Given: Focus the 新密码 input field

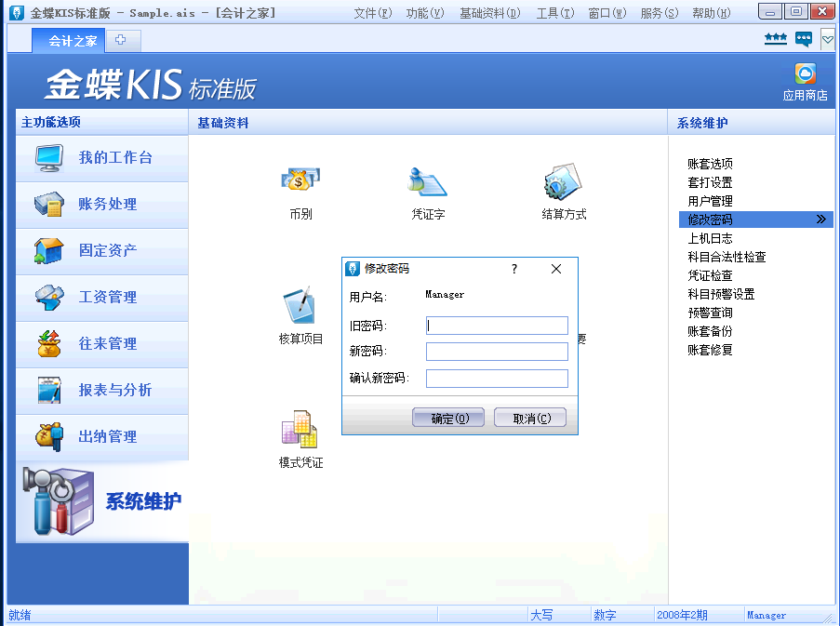Looking at the screenshot, I should coord(497,352).
